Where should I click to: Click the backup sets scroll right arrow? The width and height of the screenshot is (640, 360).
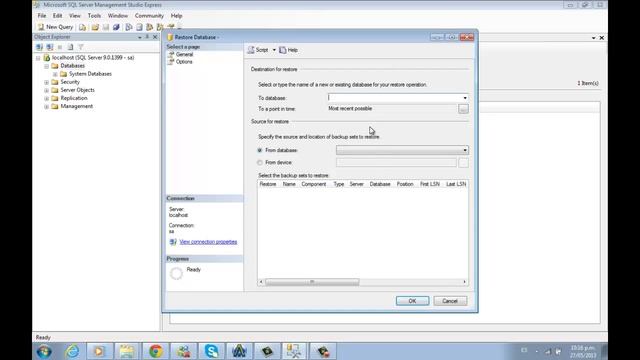click(464, 282)
